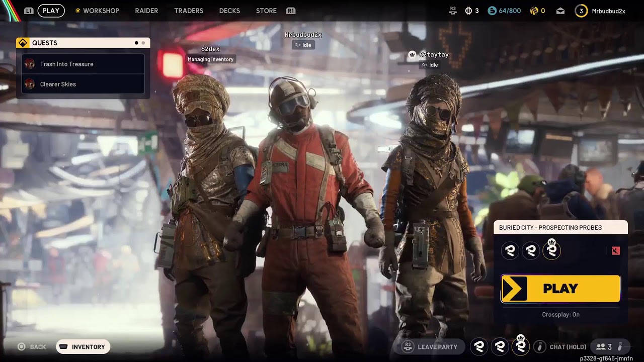Click the 64/800 coin balance
Screen dimensions: 644x362
pyautogui.click(x=510, y=11)
